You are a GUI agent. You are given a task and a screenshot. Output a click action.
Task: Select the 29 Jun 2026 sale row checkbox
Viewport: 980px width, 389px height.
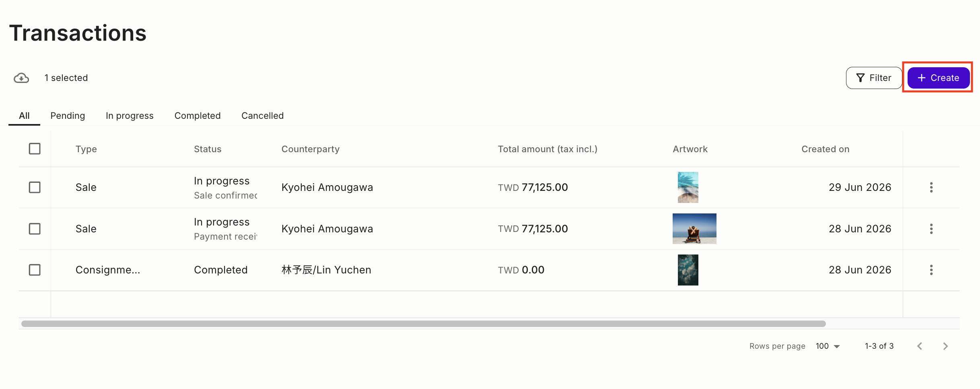pos(35,187)
